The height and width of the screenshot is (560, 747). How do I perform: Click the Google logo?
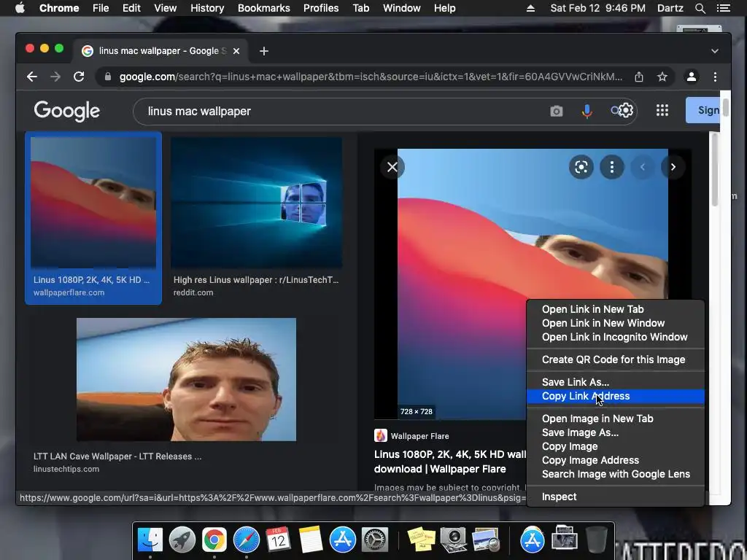(66, 112)
